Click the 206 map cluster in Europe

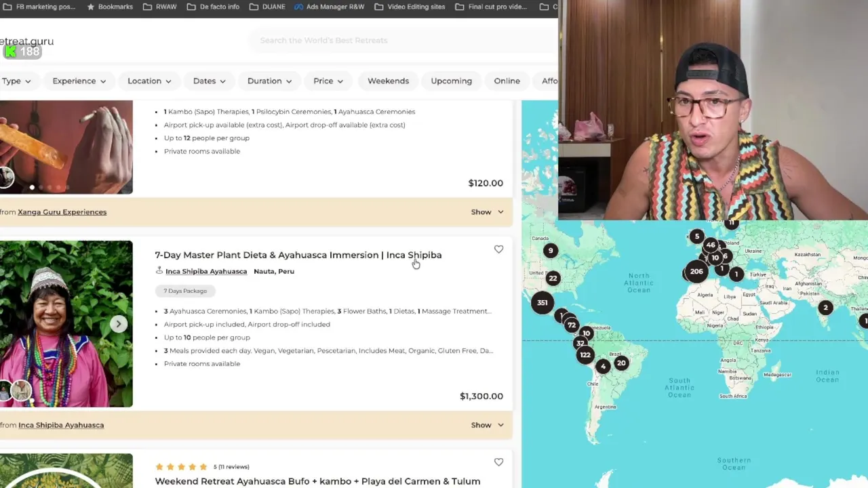click(x=696, y=271)
